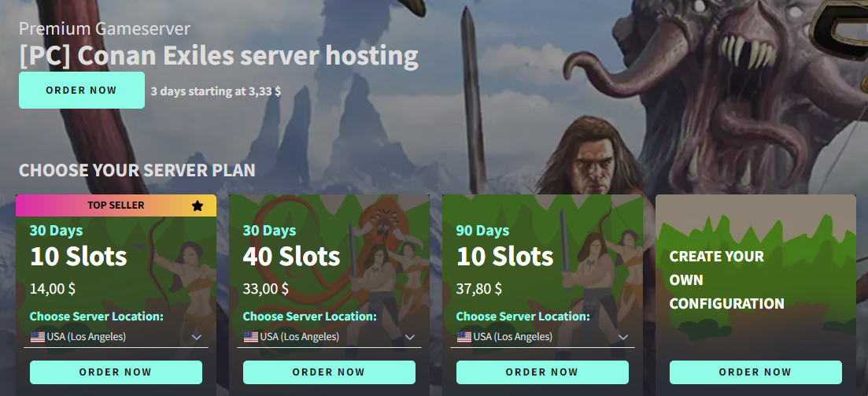
Task: Click the 40 Slots plan heading
Action: [x=291, y=257]
